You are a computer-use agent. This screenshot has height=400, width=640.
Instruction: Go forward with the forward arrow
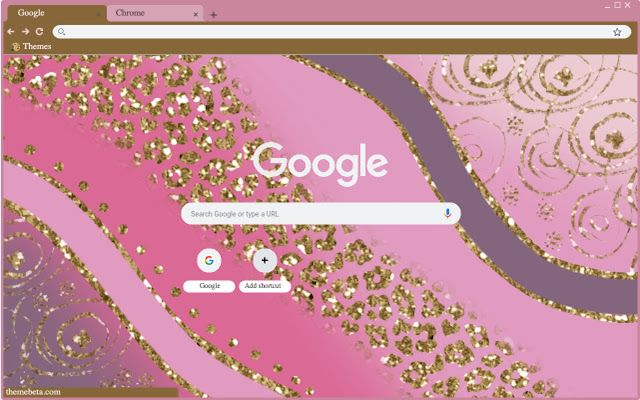click(x=25, y=31)
